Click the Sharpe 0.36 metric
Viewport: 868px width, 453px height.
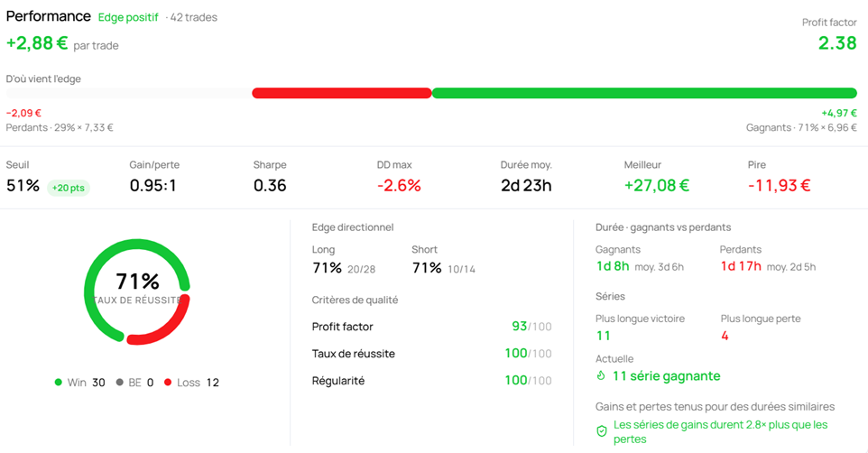[x=270, y=177]
